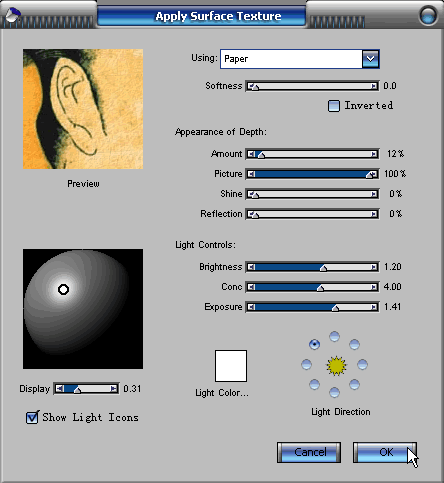Select the bottom light direction dot

pos(334,392)
